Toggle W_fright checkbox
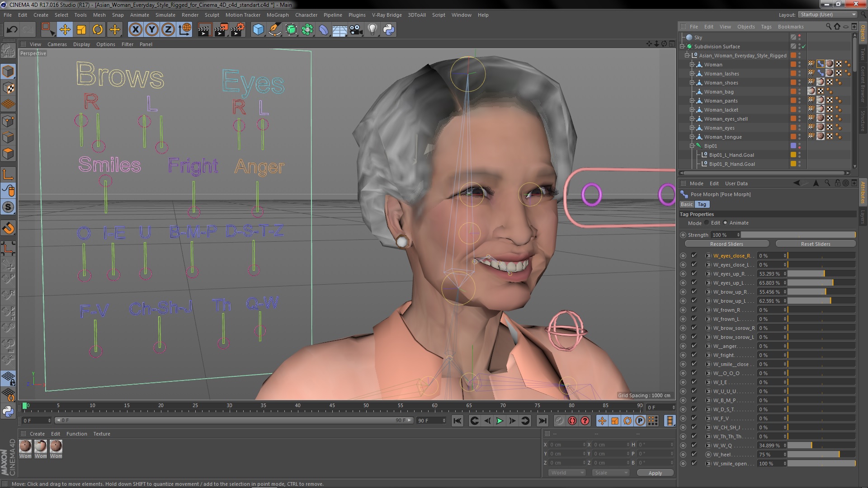This screenshot has width=868, height=488. point(694,355)
